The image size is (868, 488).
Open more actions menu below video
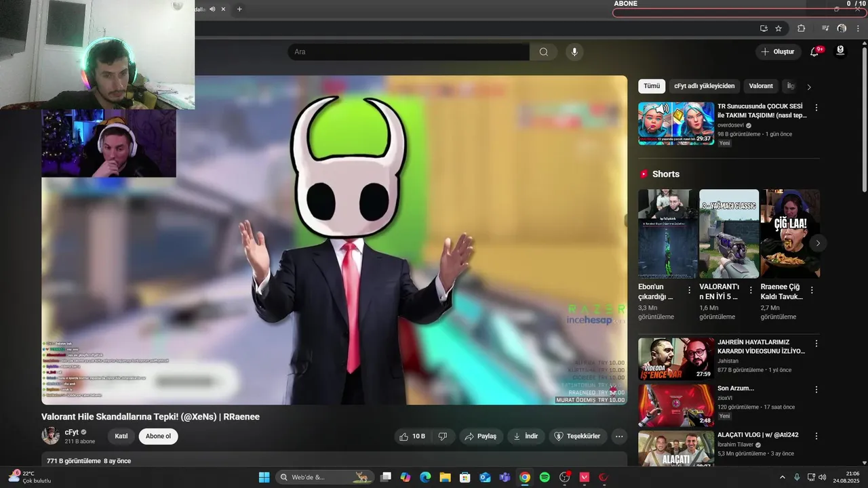coord(618,436)
